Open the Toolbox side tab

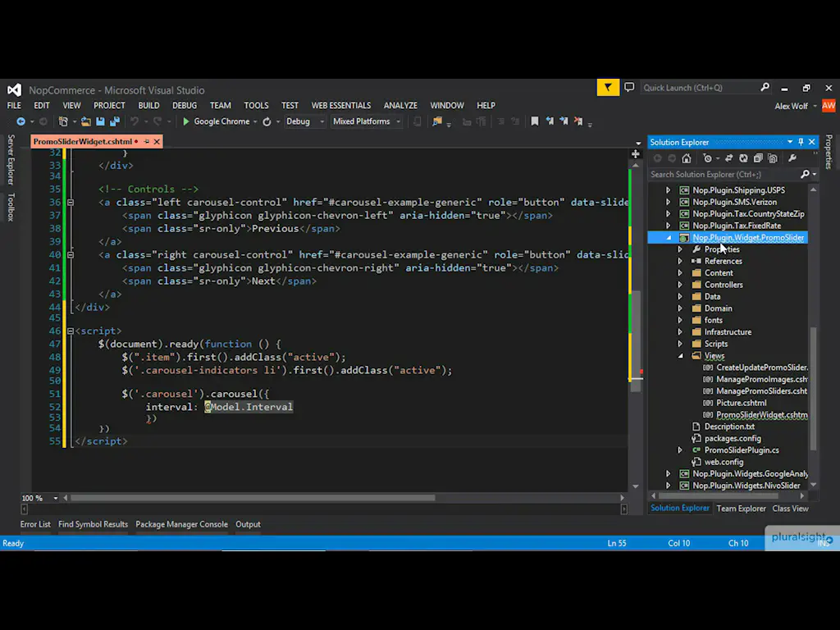10,207
